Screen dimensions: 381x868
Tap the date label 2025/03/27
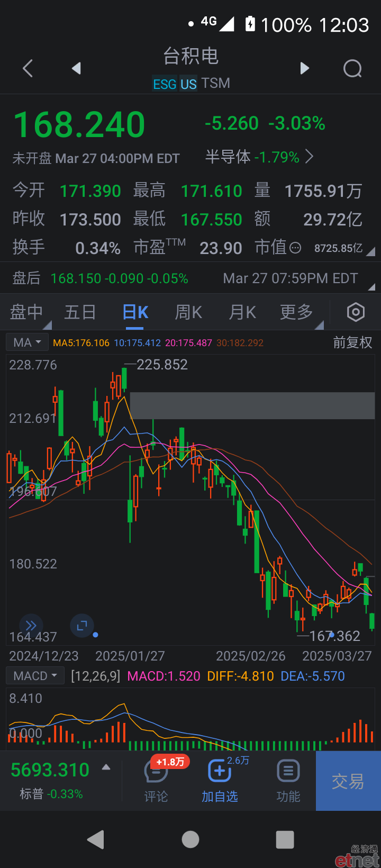tap(337, 656)
